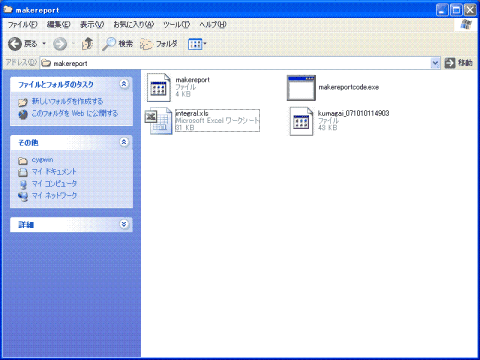This screenshot has height=360, width=480.
Task: Select makereportcode.exe application icon
Action: click(301, 88)
